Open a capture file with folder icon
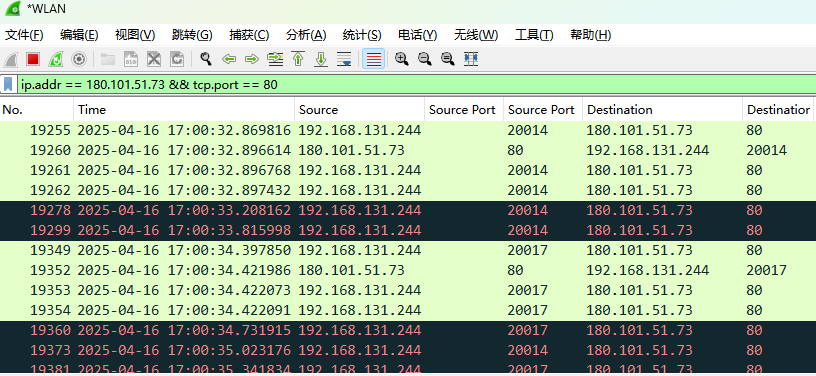Image resolution: width=816 pixels, height=376 pixels. 108,59
